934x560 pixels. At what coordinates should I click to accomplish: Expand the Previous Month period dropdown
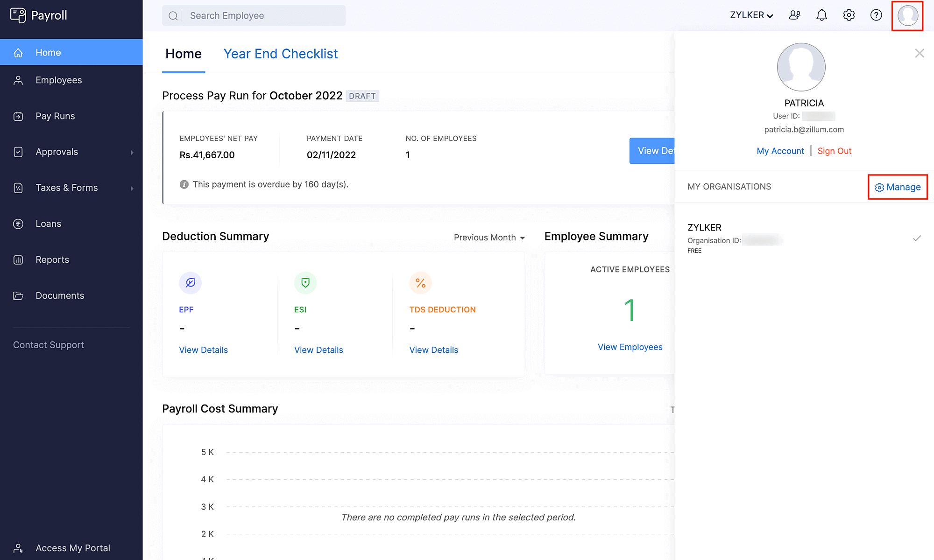coord(489,238)
